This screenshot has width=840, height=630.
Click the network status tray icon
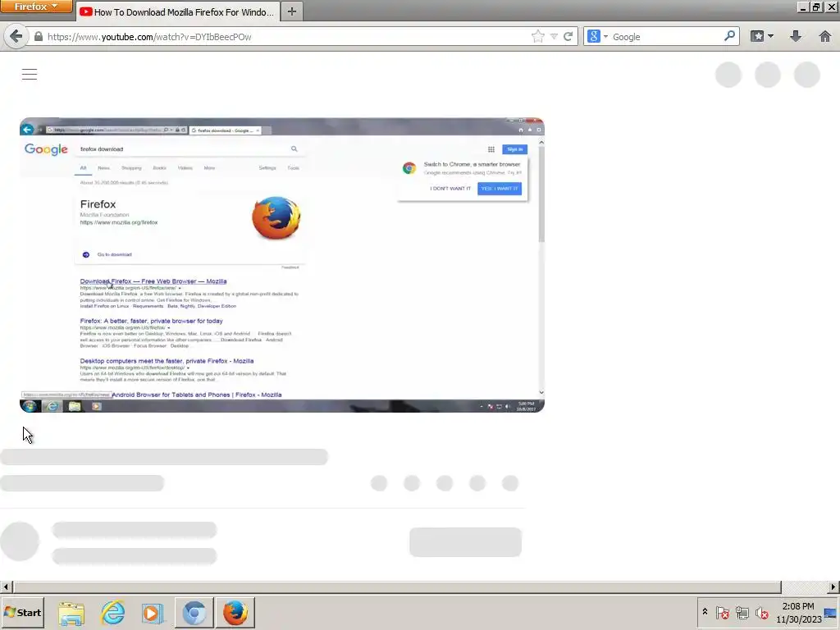pyautogui.click(x=742, y=612)
